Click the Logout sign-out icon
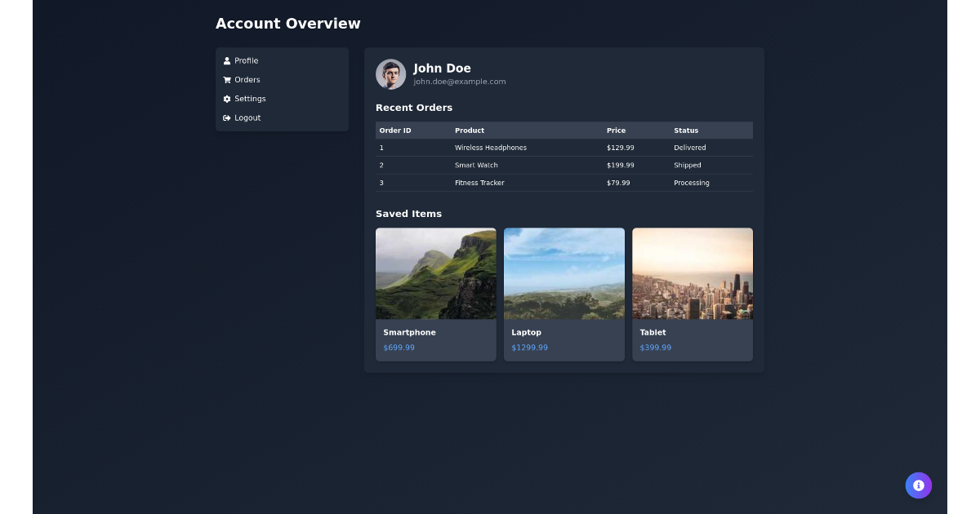Image resolution: width=980 pixels, height=514 pixels. pyautogui.click(x=226, y=117)
